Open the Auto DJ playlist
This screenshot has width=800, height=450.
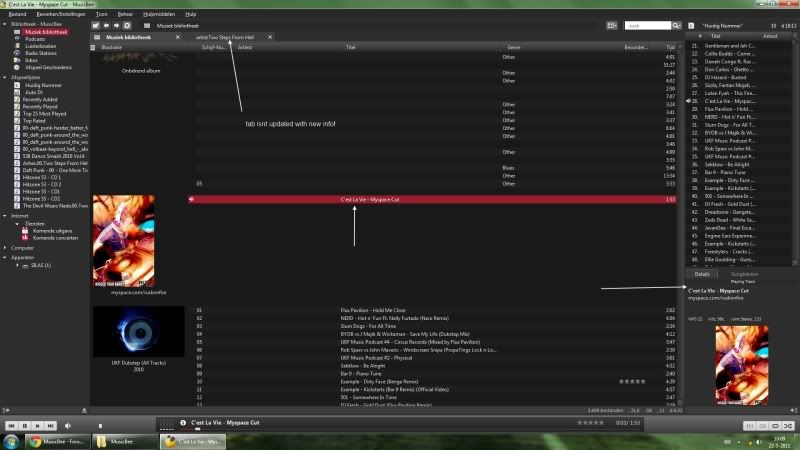pos(34,92)
